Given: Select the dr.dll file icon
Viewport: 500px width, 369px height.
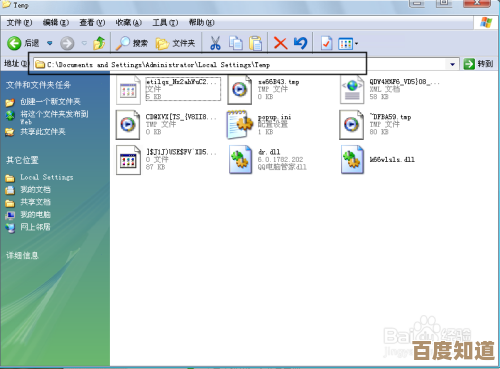Looking at the screenshot, I should [240, 160].
